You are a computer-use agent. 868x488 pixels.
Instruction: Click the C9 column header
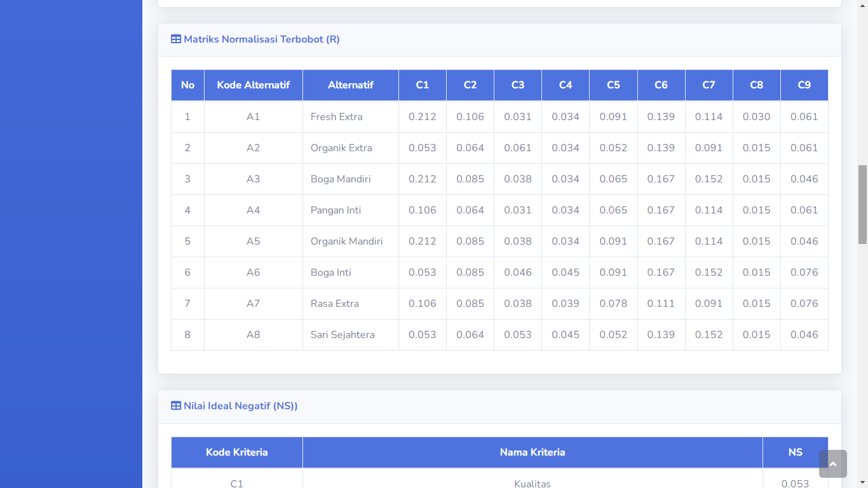tap(804, 85)
